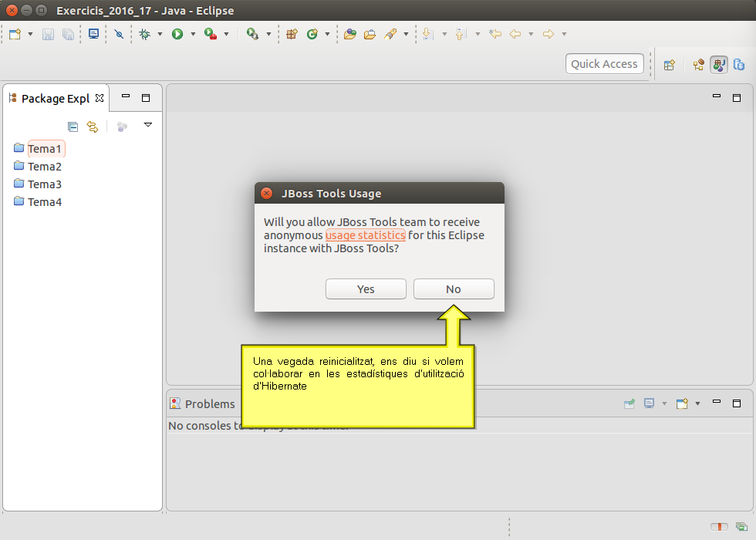Close the Package Explorer view tab

100,98
